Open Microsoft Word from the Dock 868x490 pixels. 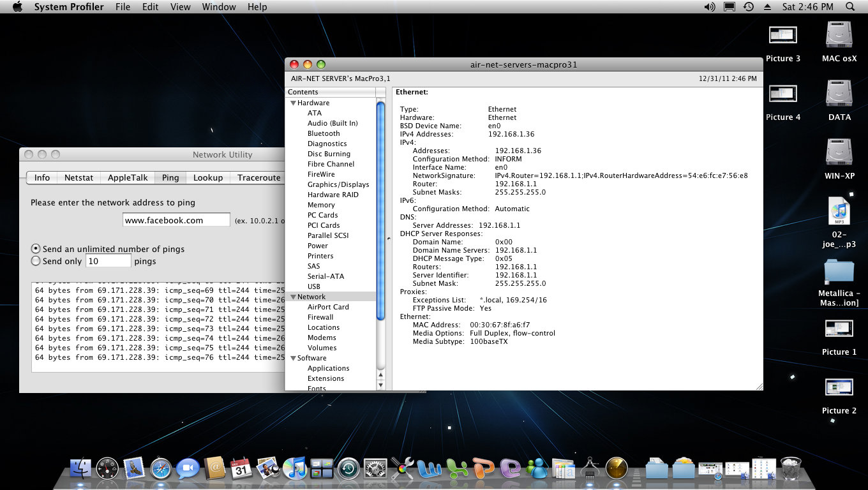[x=430, y=469]
